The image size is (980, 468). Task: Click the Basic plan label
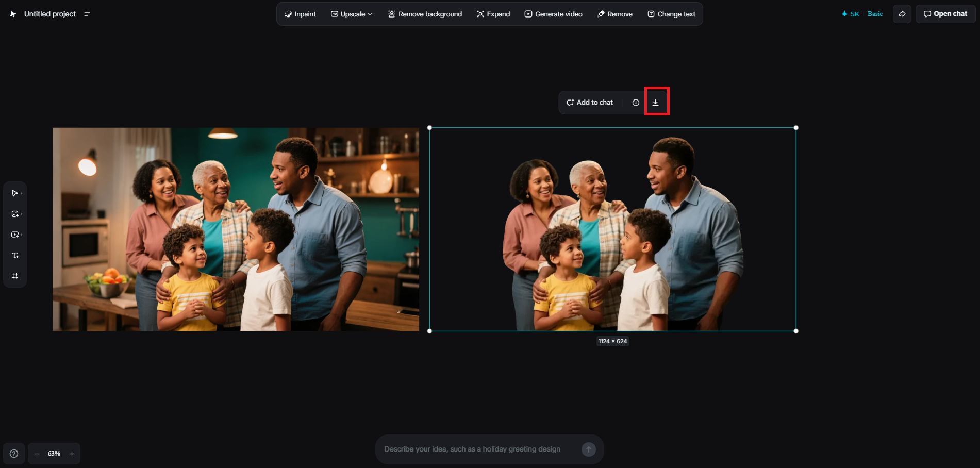875,14
